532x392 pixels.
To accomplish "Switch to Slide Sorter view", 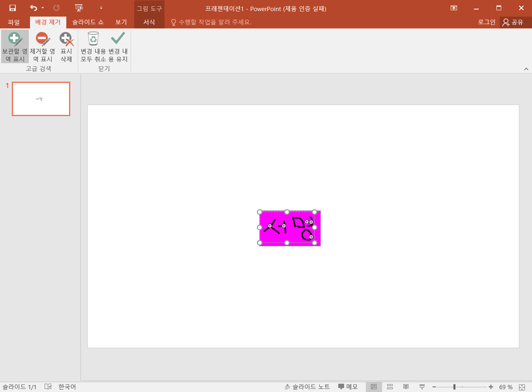I will click(390, 387).
